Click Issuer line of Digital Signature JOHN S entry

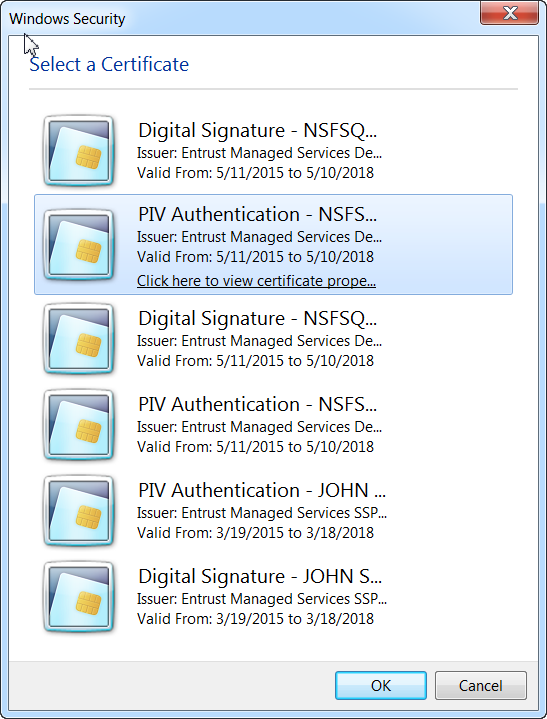262,599
